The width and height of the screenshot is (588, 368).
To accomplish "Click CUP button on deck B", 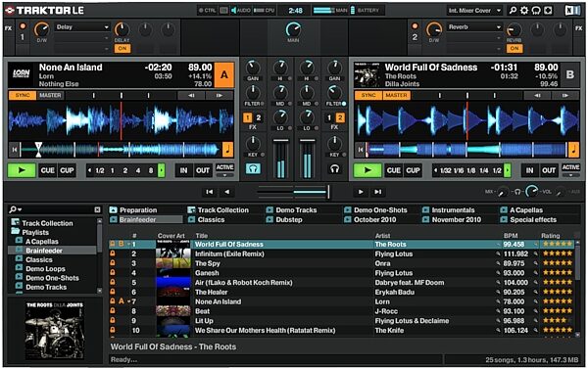I will (413, 170).
